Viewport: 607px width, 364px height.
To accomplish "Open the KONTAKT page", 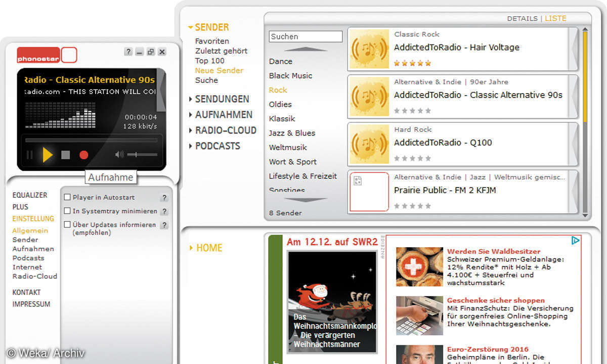I will (x=26, y=292).
